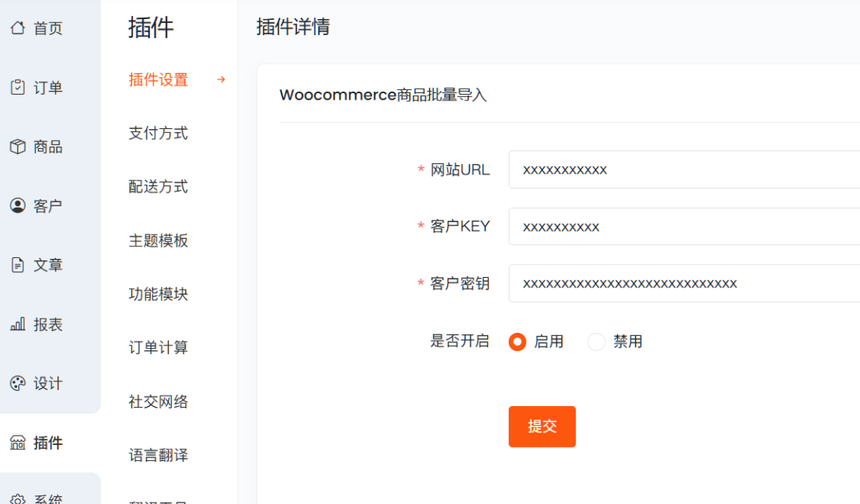Click arrow next to 插件设置
860x504 pixels.
221,80
